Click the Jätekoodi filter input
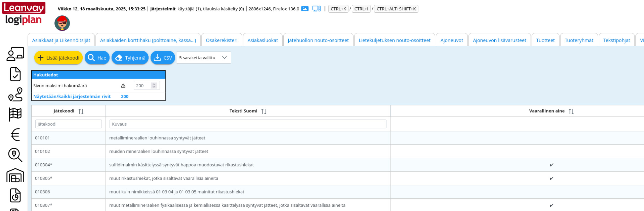This screenshot has height=211, width=644. (x=68, y=124)
